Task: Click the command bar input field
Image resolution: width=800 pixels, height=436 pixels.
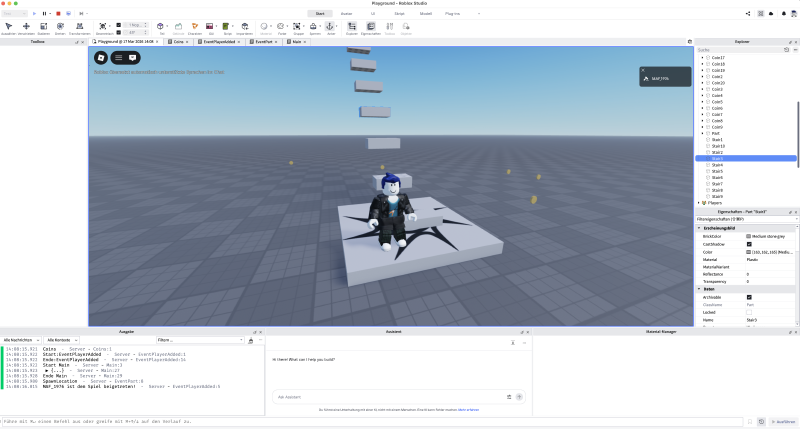Action: point(372,422)
